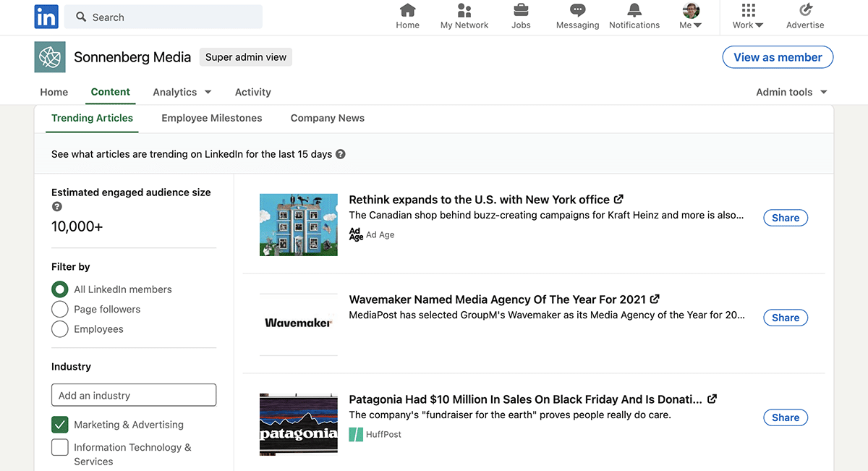Expand the Work apps grid menu
The width and height of the screenshot is (868, 471).
(x=748, y=11)
